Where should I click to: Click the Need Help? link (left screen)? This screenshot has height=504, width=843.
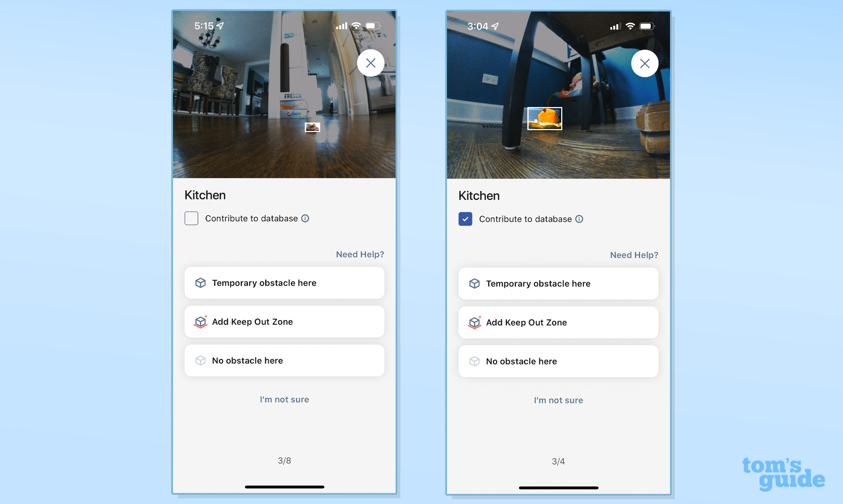tap(360, 254)
